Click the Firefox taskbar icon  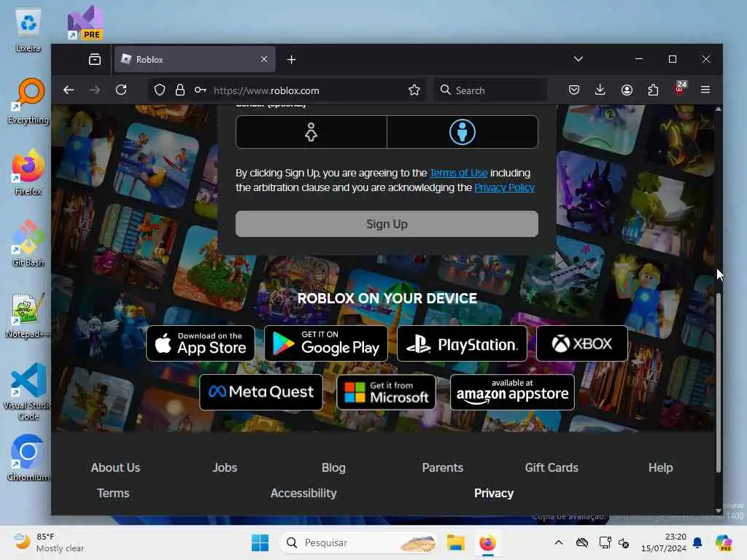click(x=487, y=542)
